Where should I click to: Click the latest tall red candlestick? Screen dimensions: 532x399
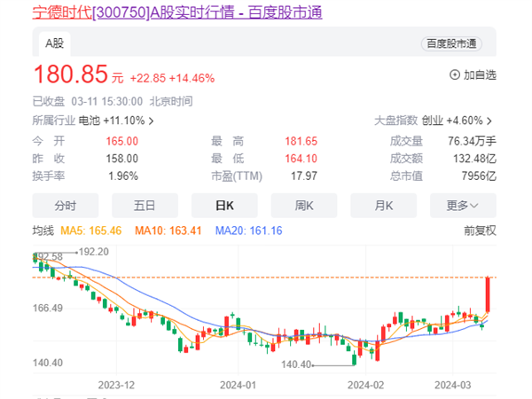(x=489, y=294)
